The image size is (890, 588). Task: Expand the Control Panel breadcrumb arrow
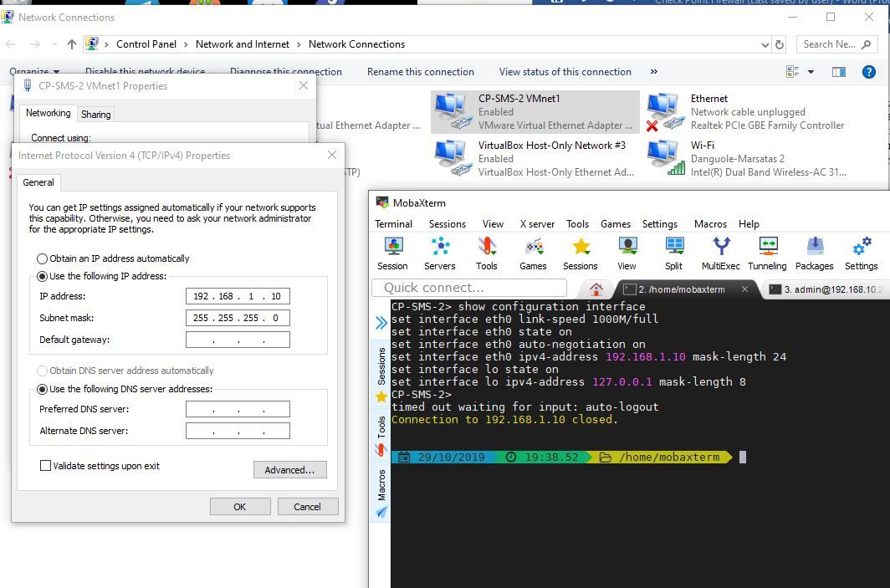(x=187, y=44)
